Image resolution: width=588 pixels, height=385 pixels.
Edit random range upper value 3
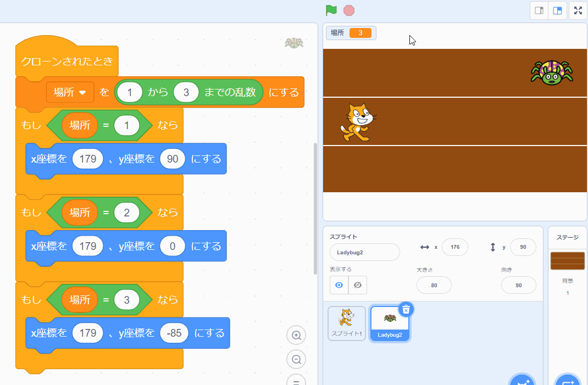[x=186, y=92]
